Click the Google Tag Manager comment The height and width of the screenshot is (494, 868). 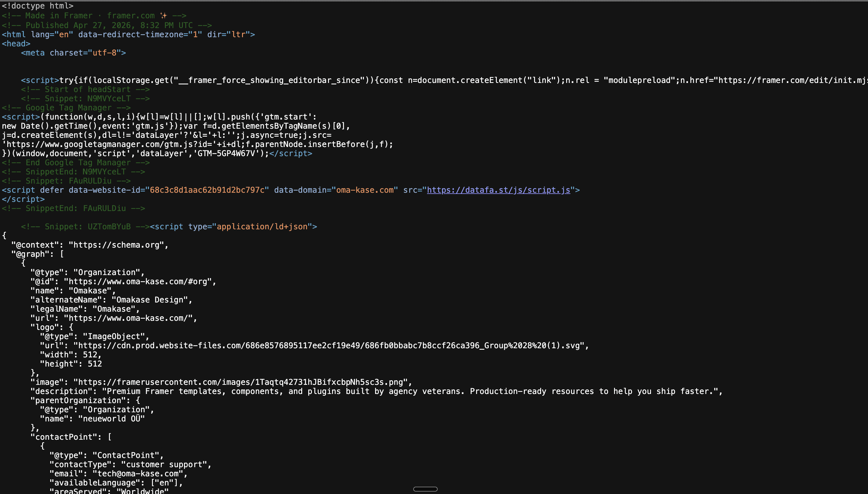pyautogui.click(x=67, y=108)
